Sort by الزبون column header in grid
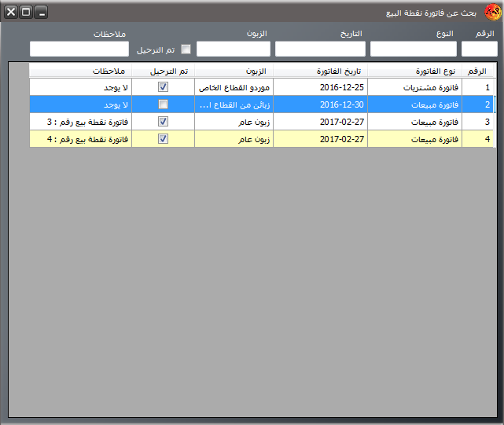Image resolution: width=504 pixels, height=425 pixels. coord(233,71)
